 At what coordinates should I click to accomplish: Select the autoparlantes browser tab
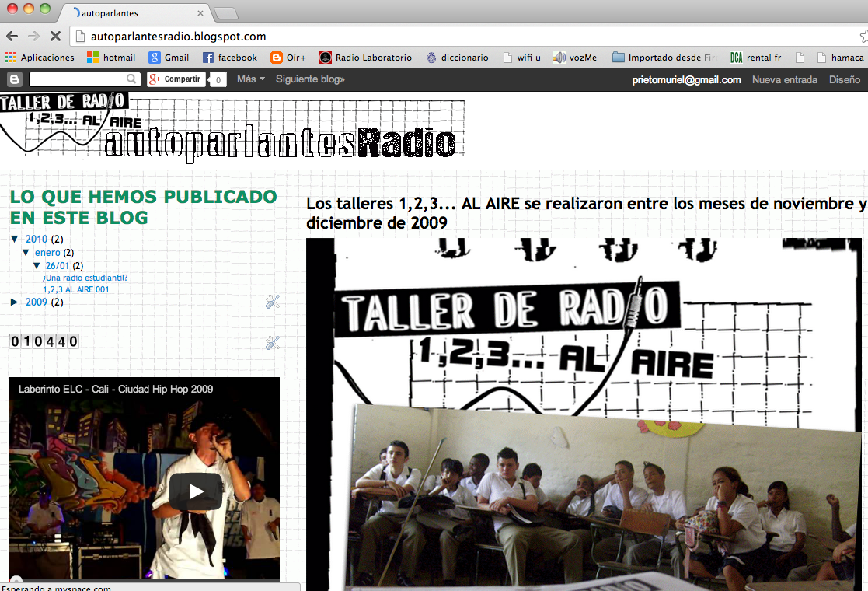point(134,12)
